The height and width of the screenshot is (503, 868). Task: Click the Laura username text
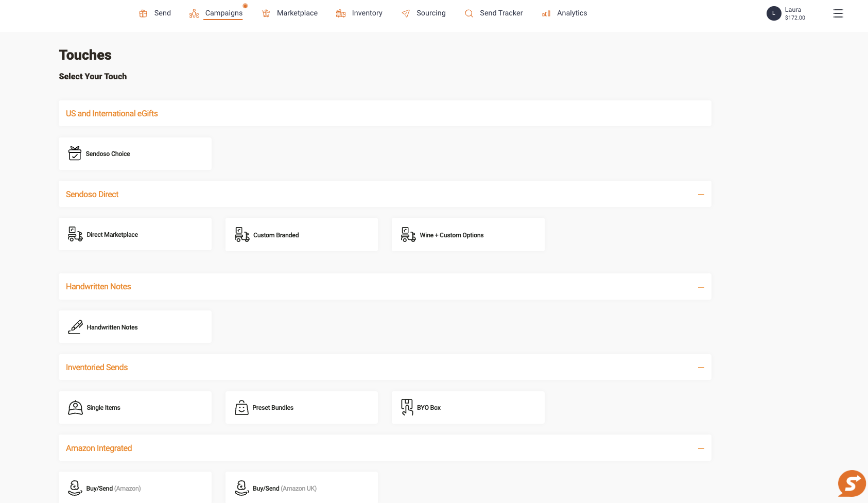click(793, 10)
